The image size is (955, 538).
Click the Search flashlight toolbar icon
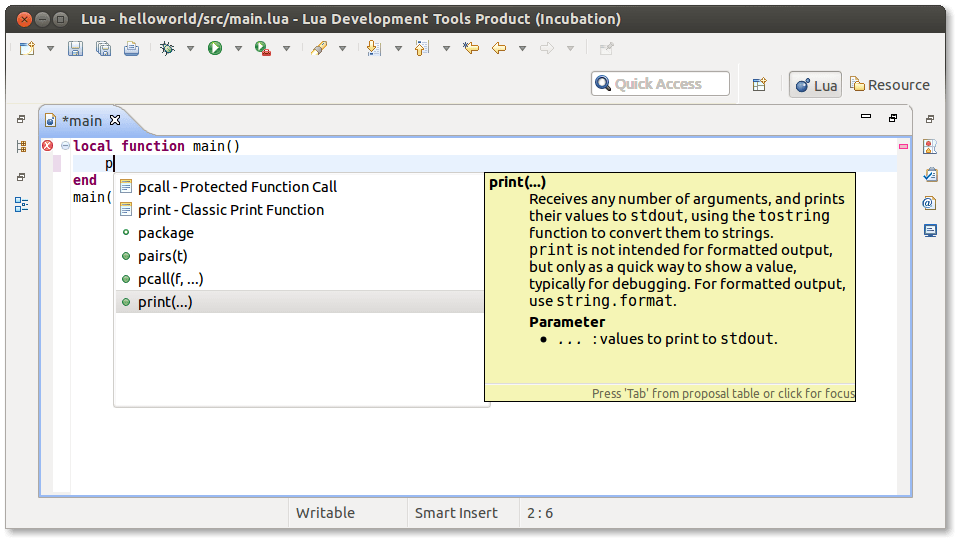point(319,48)
